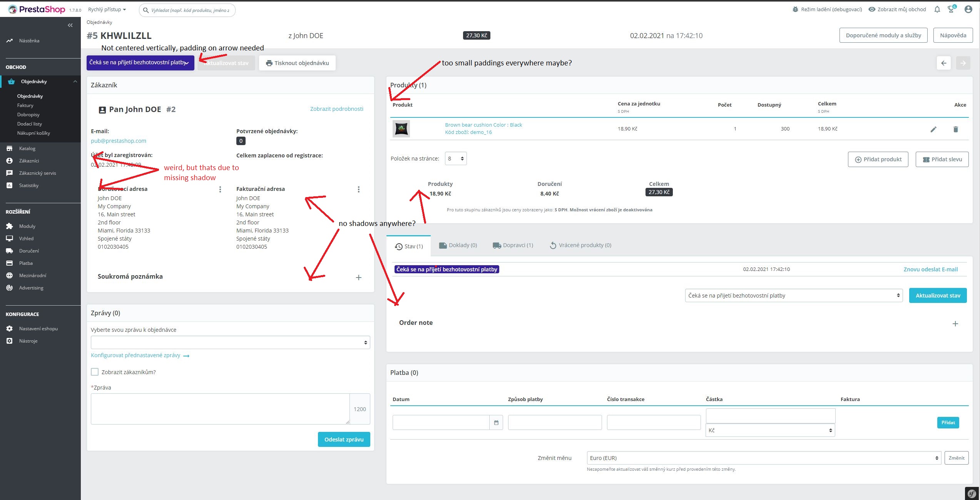The width and height of the screenshot is (980, 500).
Task: Open Statistiky from the sidebar icon
Action: [x=10, y=185]
